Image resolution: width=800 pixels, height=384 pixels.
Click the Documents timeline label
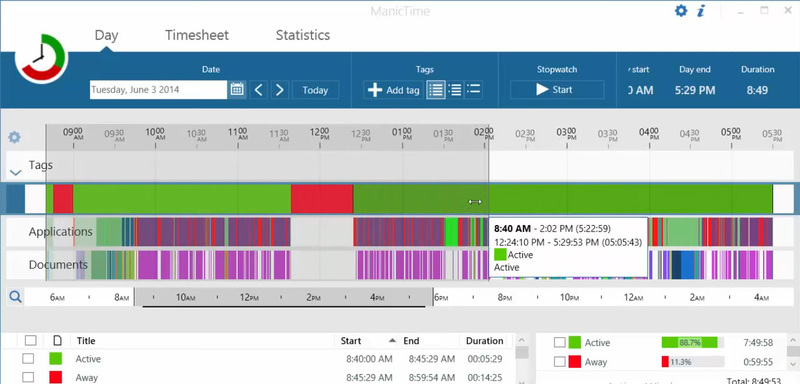pyautogui.click(x=58, y=265)
